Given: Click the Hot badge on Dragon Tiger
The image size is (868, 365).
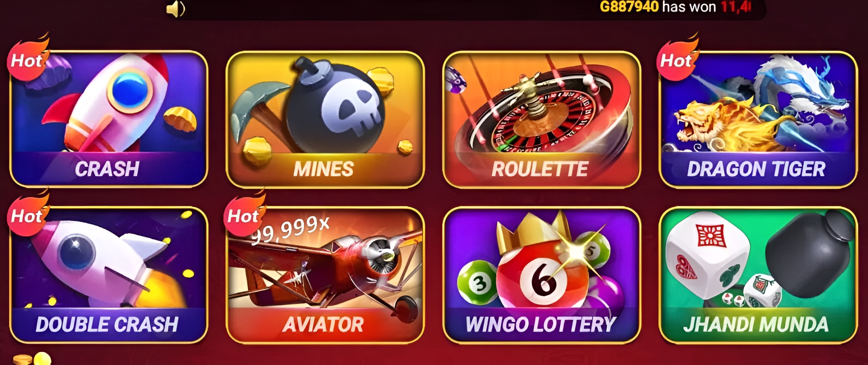Looking at the screenshot, I should pyautogui.click(x=677, y=59).
